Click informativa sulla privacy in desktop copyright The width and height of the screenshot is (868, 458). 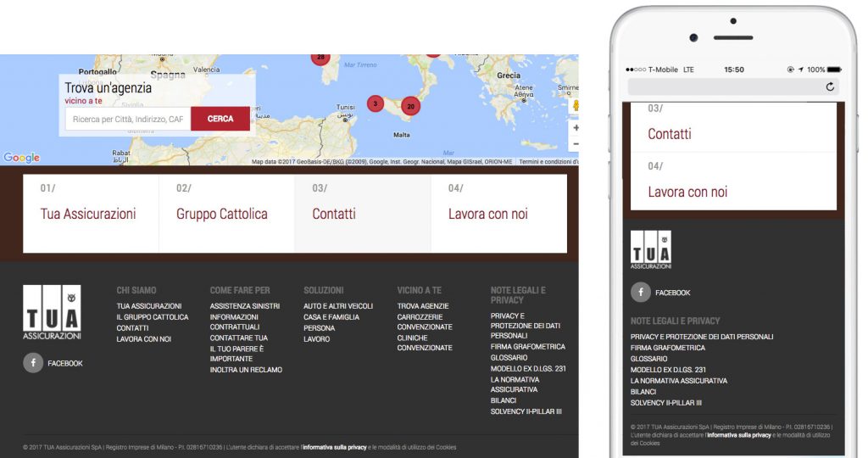pos(334,448)
